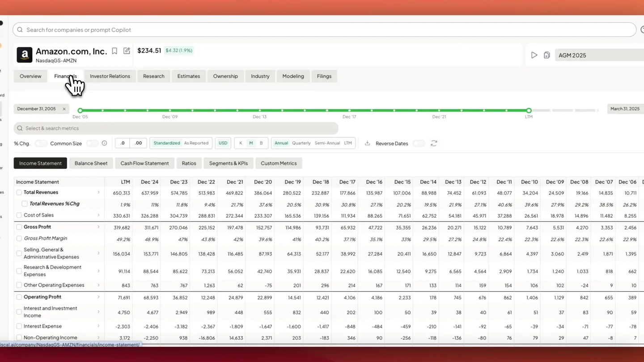The image size is (644, 362).
Task: Expand Selling, General & Administrative Expenses chevron
Action: 98,253
